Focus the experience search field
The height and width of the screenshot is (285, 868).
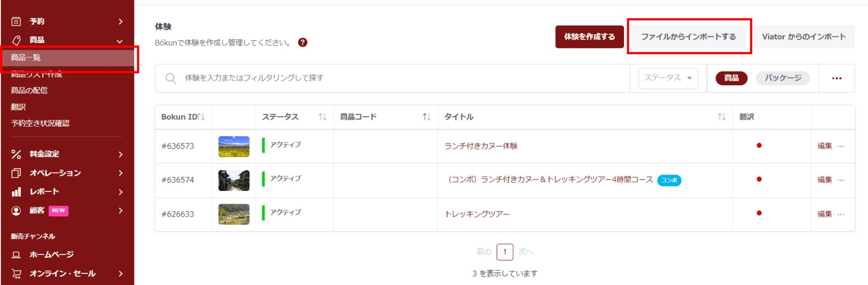398,78
